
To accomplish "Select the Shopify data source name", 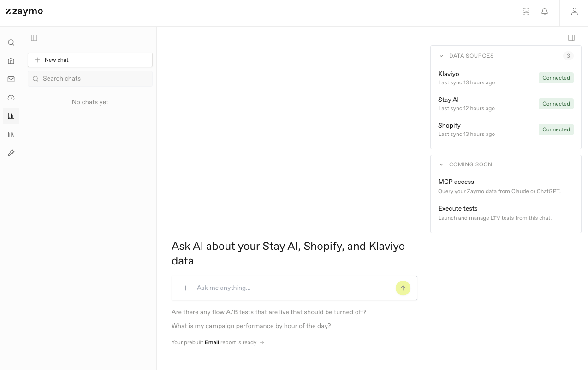I will pos(449,125).
